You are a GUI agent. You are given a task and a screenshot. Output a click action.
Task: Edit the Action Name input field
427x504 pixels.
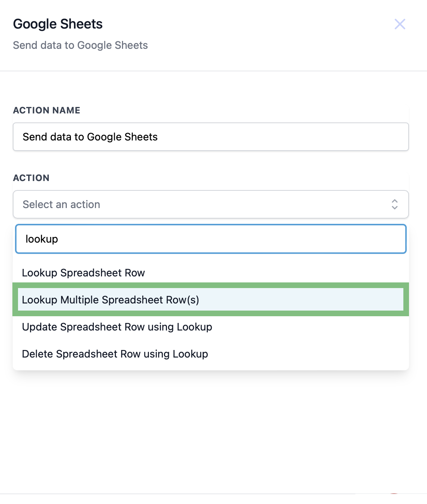tap(211, 137)
